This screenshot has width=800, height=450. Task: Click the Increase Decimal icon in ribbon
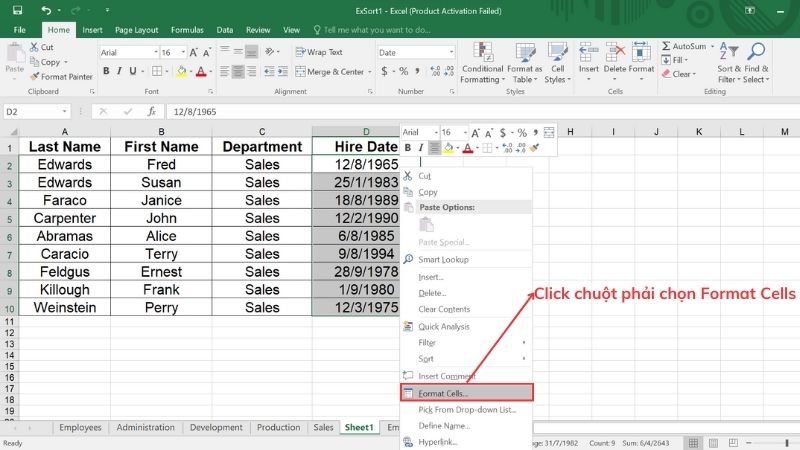[435, 71]
